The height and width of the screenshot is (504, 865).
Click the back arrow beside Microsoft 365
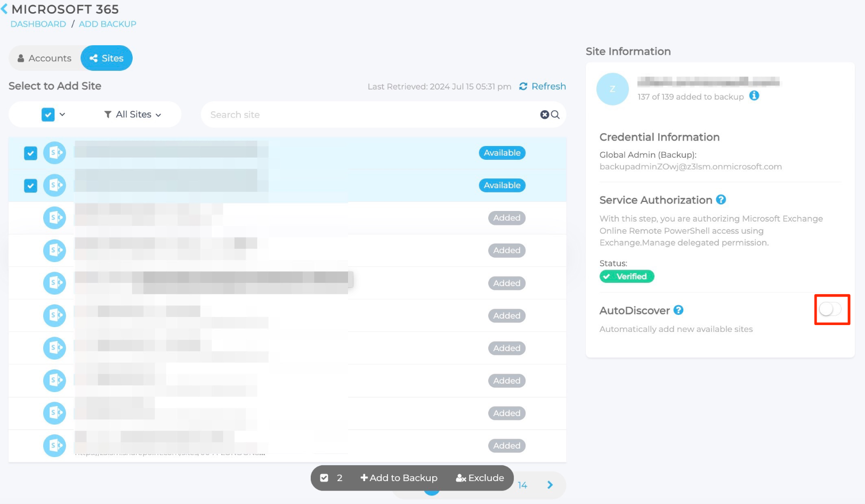click(4, 9)
